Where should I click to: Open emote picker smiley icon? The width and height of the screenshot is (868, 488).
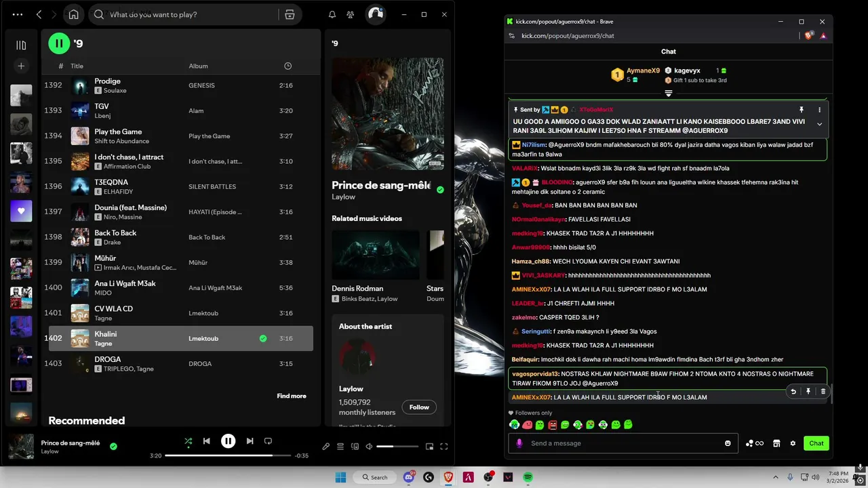(728, 443)
